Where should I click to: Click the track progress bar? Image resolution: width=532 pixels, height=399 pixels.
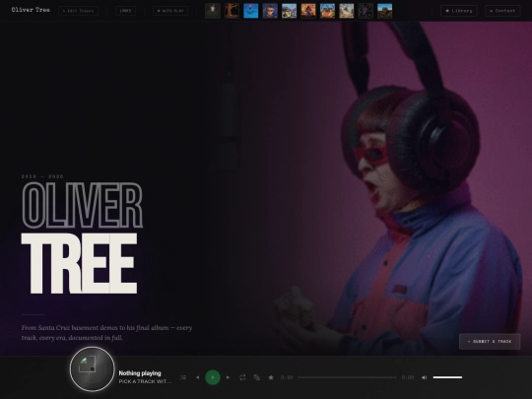pos(348,377)
